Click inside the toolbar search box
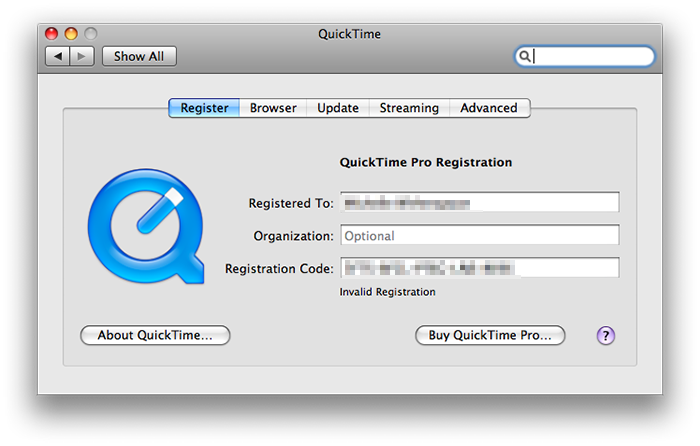Image resolution: width=700 pixels, height=446 pixels. coord(592,57)
